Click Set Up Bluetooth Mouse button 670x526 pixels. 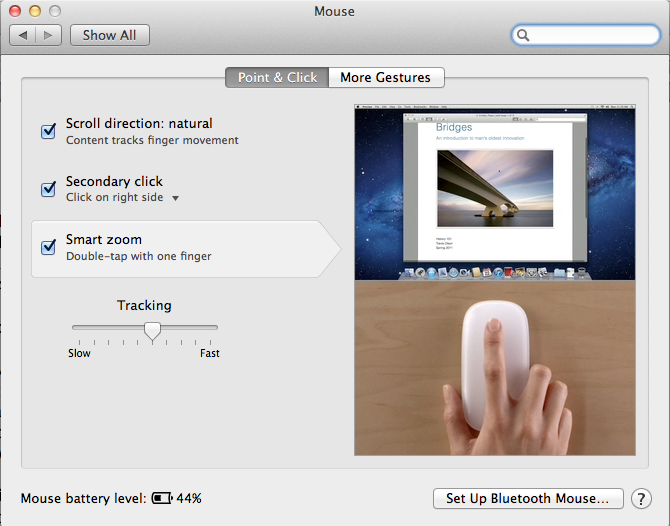[x=528, y=499]
